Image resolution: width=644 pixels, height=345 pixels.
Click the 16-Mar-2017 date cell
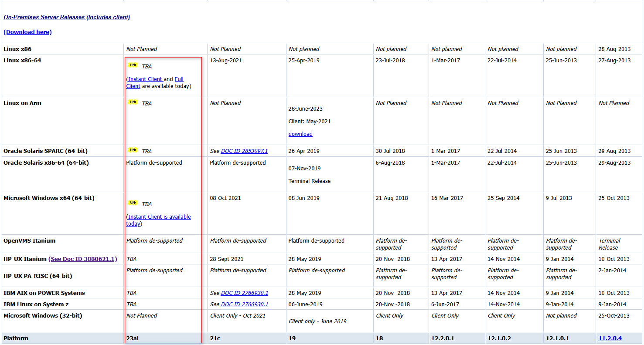[x=447, y=198]
